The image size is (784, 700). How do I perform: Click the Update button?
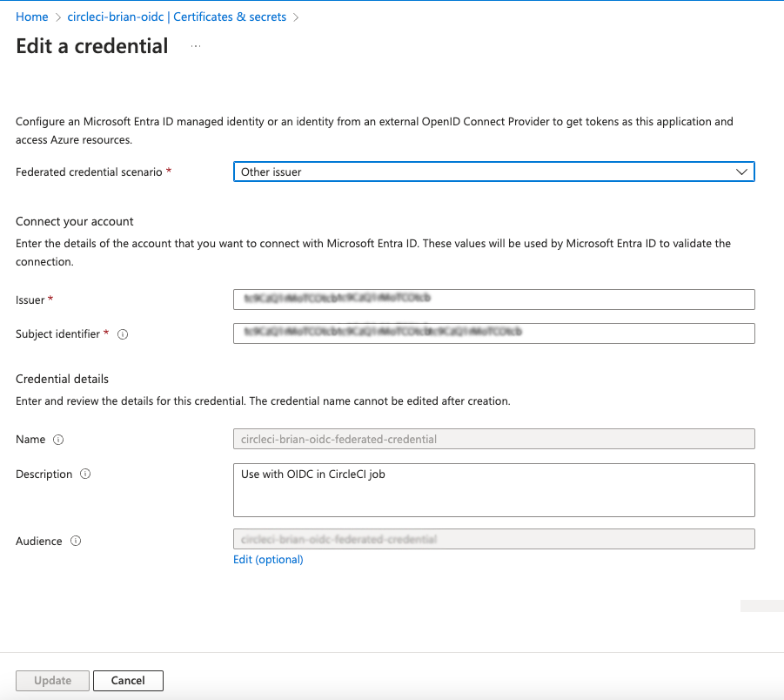tap(52, 680)
